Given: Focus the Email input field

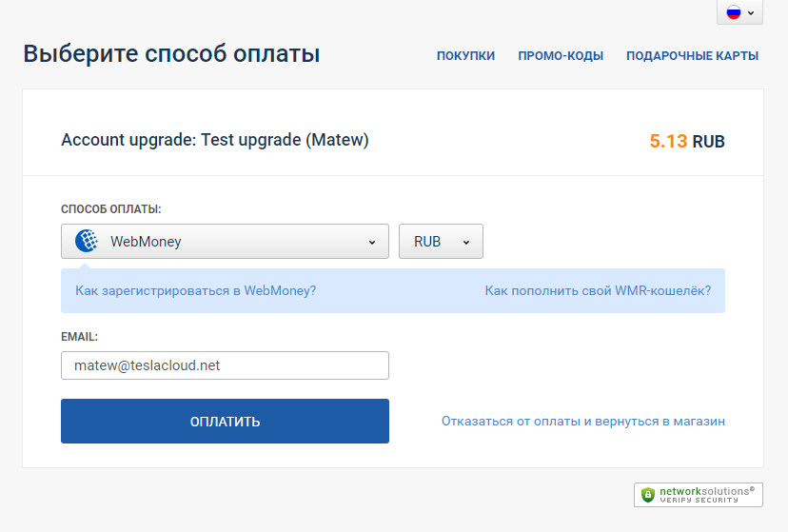Looking at the screenshot, I should (x=225, y=365).
